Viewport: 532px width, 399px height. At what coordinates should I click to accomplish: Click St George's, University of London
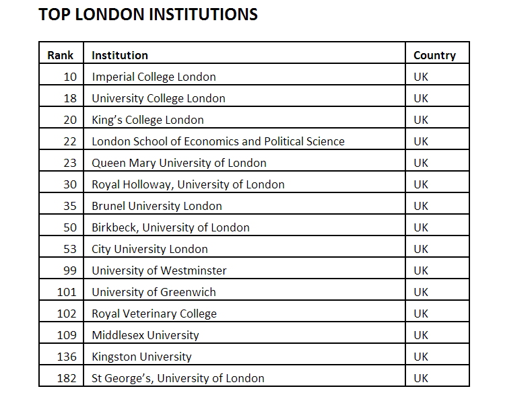(x=178, y=378)
